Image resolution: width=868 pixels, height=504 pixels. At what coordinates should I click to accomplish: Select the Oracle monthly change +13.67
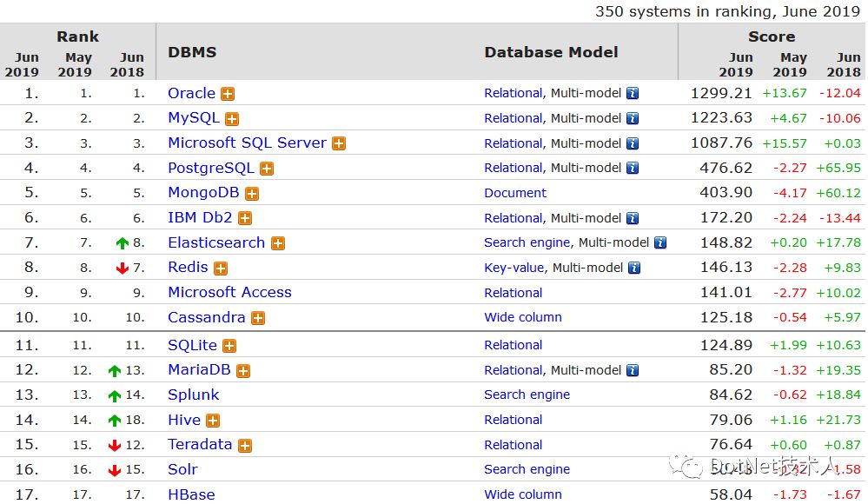[785, 93]
